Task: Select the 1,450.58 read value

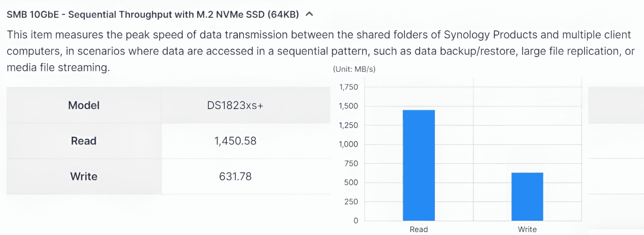Action: coord(235,141)
